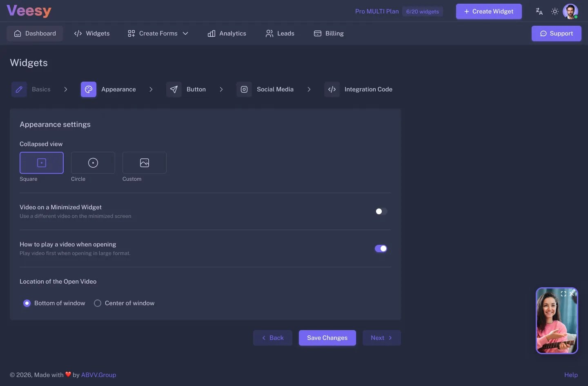Viewport: 588px width, 386px height.
Task: Open the Social Media step label
Action: pyautogui.click(x=275, y=89)
